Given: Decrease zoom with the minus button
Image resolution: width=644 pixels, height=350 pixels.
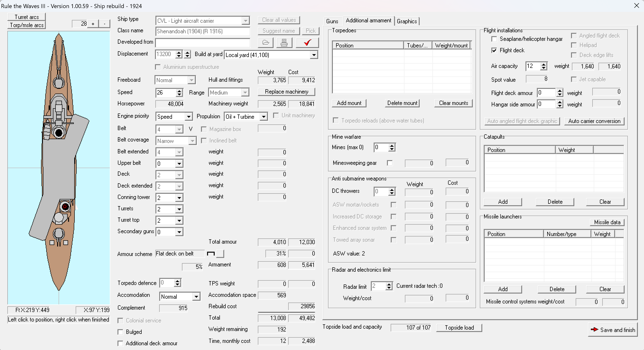Looking at the screenshot, I should pyautogui.click(x=105, y=24).
